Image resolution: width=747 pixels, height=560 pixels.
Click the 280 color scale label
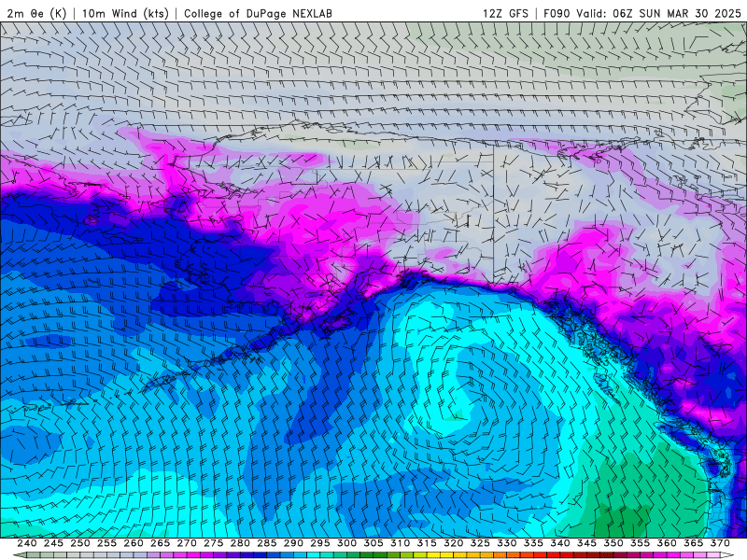pyautogui.click(x=240, y=543)
